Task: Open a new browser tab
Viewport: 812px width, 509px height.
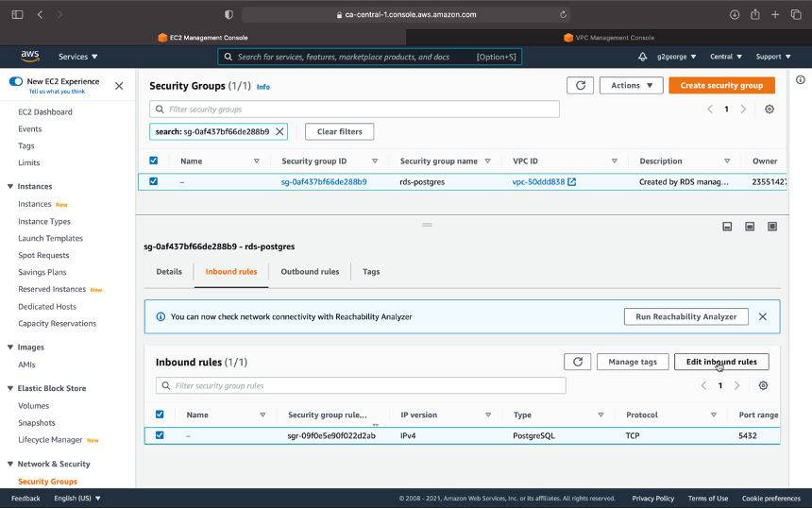Action: point(775,14)
